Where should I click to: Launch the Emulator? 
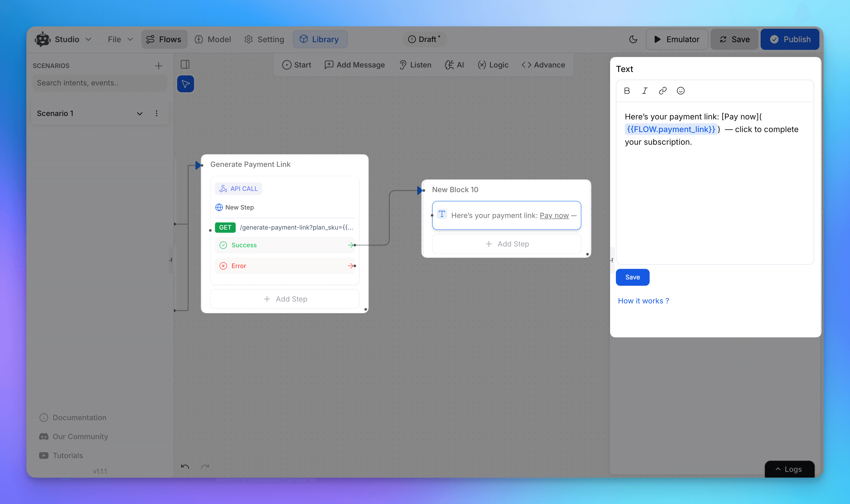click(x=677, y=39)
